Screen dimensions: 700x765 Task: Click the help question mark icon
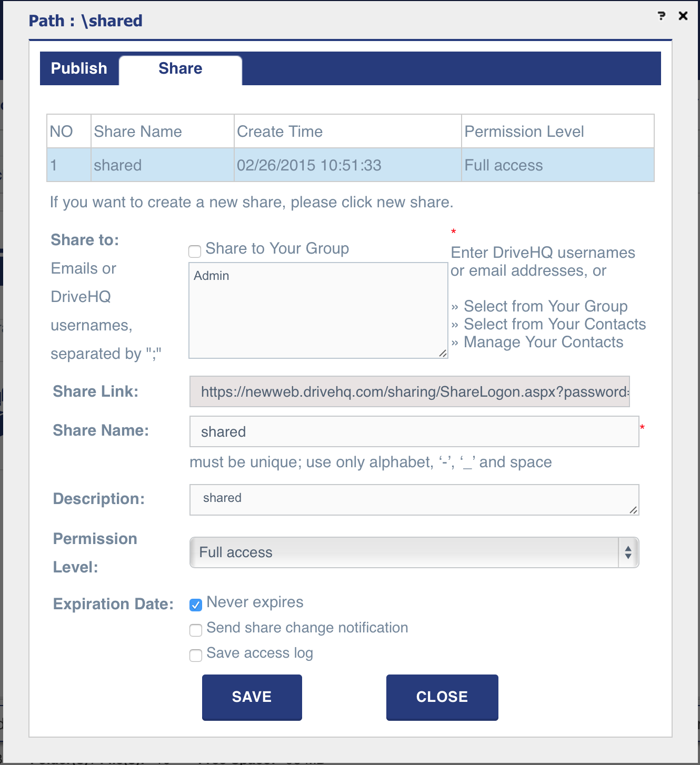pos(662,16)
